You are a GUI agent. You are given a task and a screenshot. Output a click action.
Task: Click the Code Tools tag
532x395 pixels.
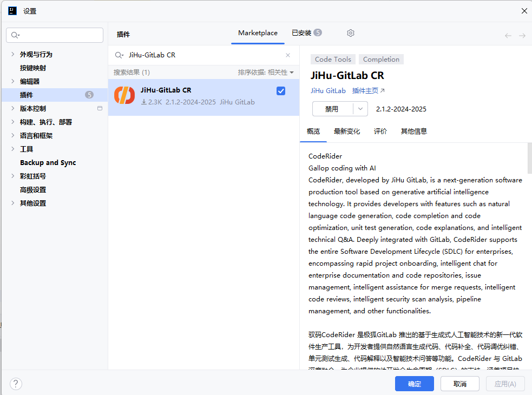[x=333, y=60]
